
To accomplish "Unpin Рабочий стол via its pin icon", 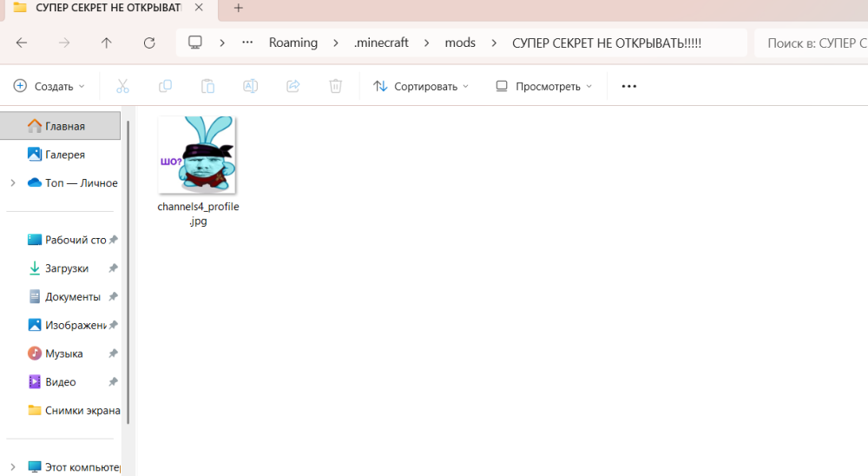I will tap(113, 240).
